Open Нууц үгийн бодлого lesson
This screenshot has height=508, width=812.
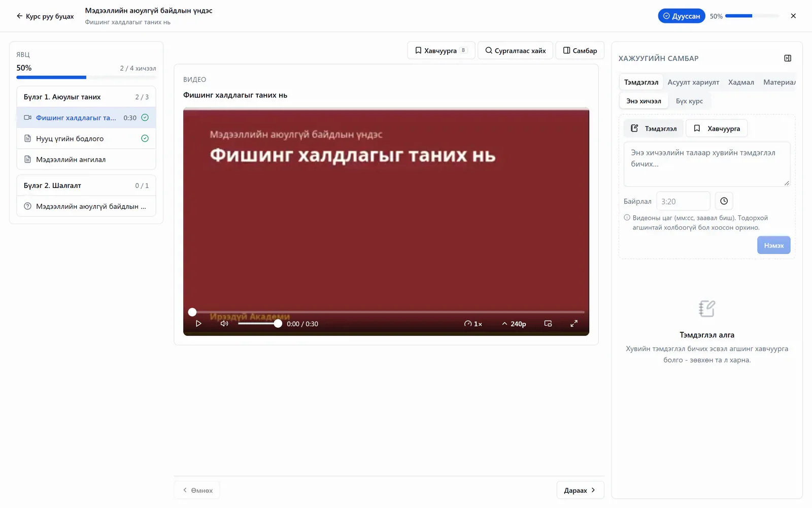(86, 138)
